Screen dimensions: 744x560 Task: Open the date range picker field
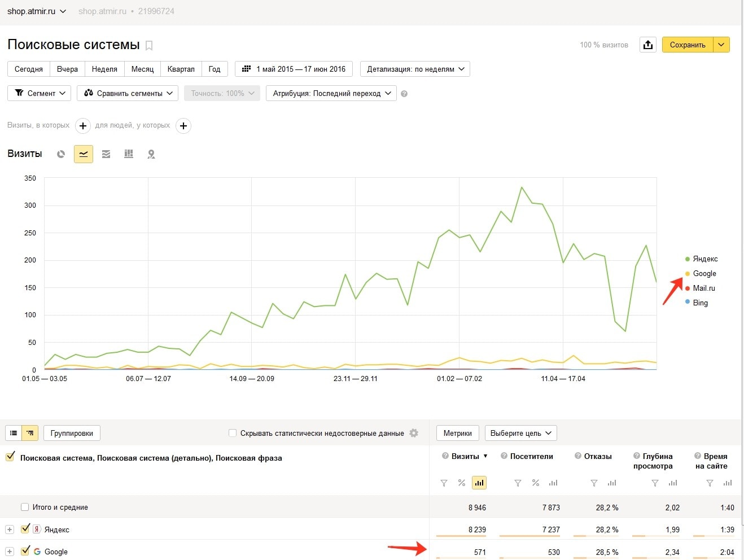[x=294, y=69]
